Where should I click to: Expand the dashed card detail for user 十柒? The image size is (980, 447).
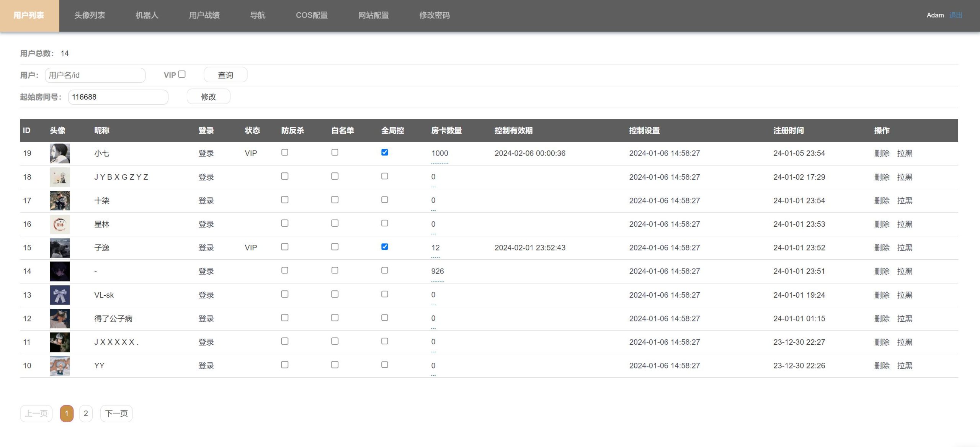(433, 210)
